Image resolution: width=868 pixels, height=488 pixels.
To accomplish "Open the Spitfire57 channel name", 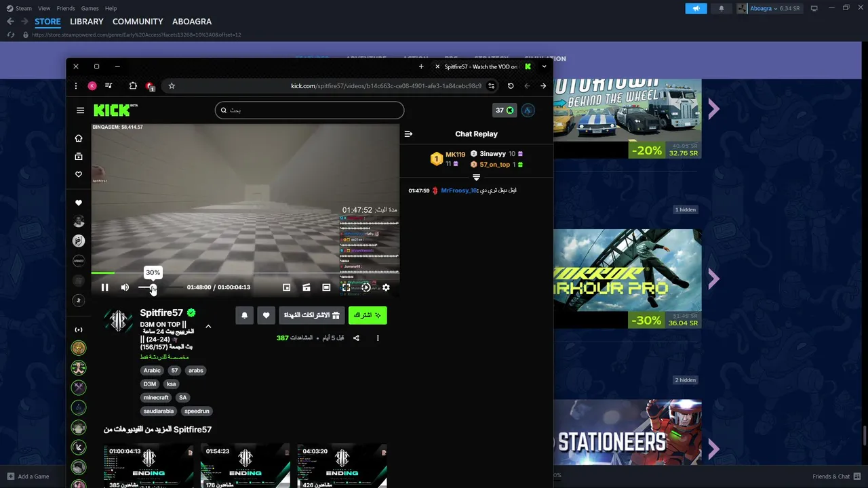I will pyautogui.click(x=161, y=312).
